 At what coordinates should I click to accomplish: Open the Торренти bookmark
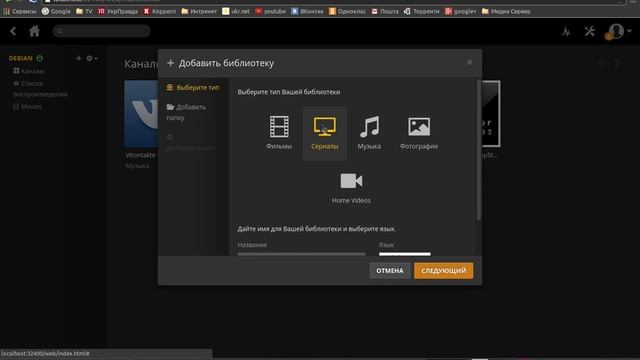(422, 11)
